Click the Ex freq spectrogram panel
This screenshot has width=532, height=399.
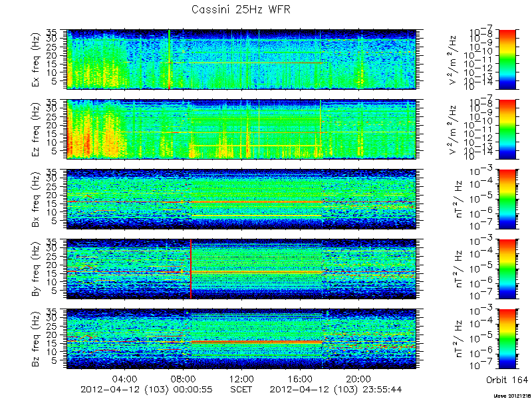pos(241,59)
